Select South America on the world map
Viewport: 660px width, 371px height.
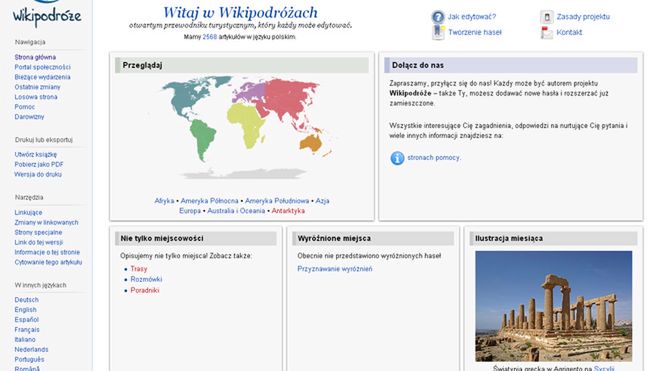(202, 139)
